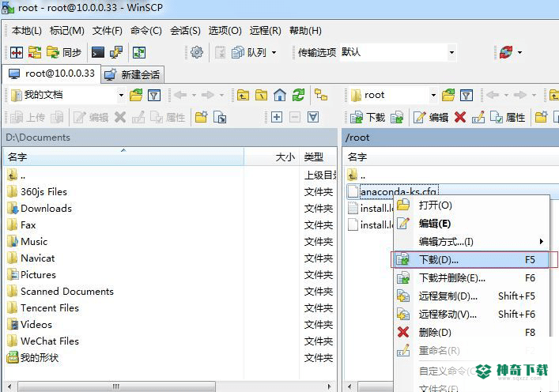This screenshot has height=392, width=559.
Task: Open the queue 队列 toolbar button
Action: click(249, 53)
